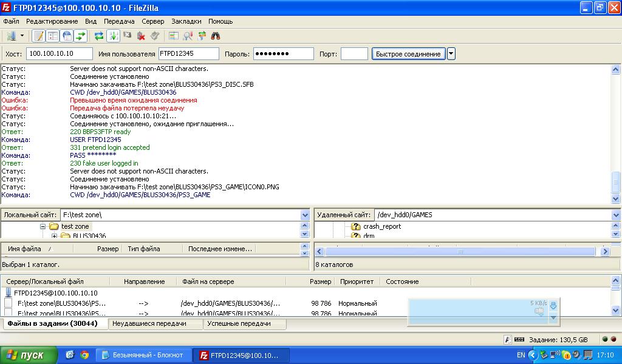The width and height of the screenshot is (622, 364).
Task: Open the Вид menu
Action: 91,21
